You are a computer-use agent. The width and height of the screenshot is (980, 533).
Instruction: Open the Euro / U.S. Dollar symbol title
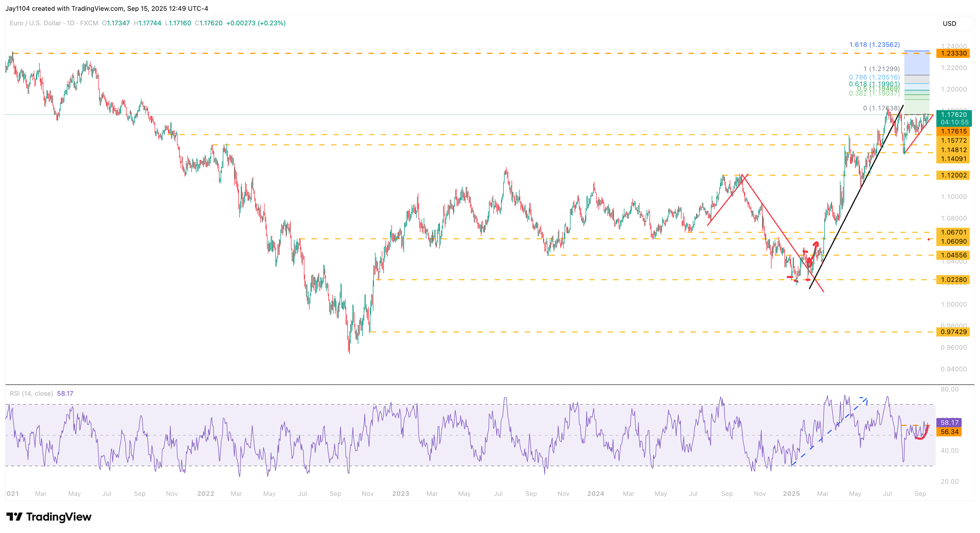coord(35,23)
